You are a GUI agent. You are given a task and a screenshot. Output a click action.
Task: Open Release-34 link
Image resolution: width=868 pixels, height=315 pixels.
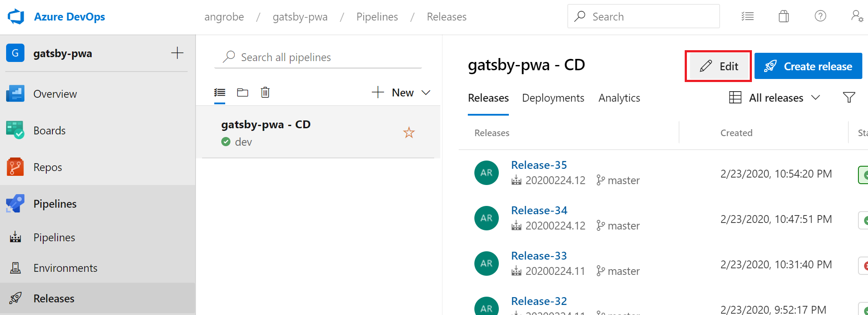pyautogui.click(x=539, y=210)
